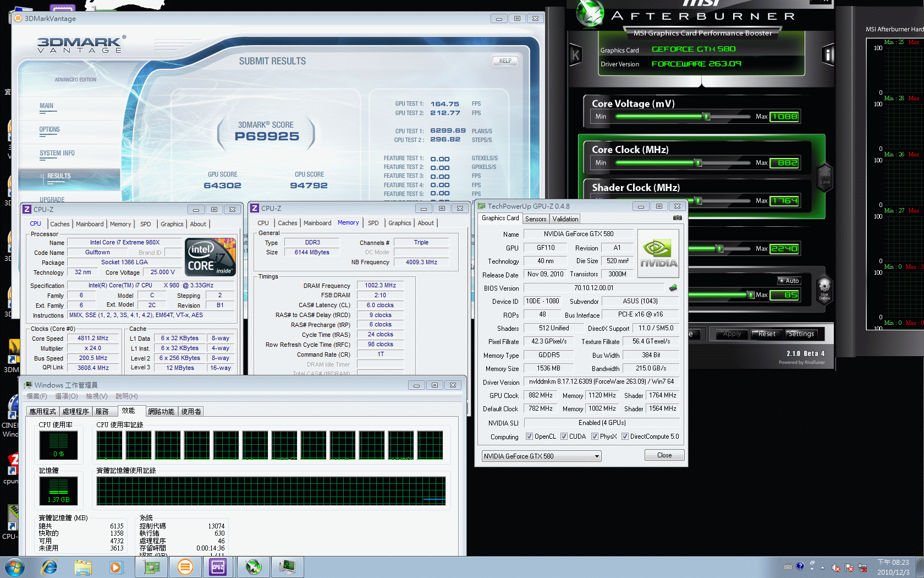
Task: Open Task Manager 檢視(V) menu
Action: (97, 396)
